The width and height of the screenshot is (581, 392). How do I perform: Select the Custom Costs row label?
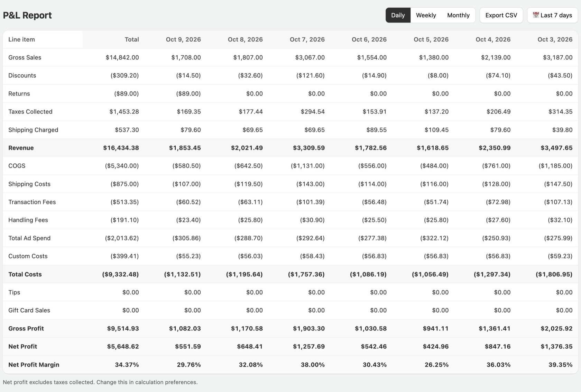coord(28,256)
